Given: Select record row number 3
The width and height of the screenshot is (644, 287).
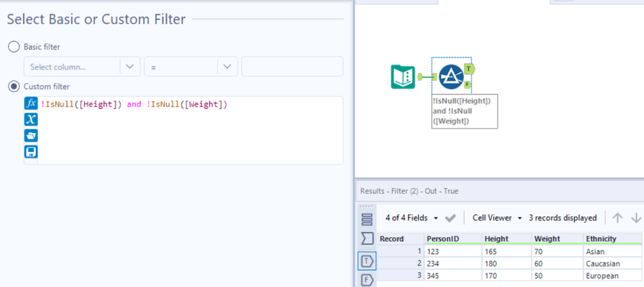Looking at the screenshot, I should coord(401,275).
